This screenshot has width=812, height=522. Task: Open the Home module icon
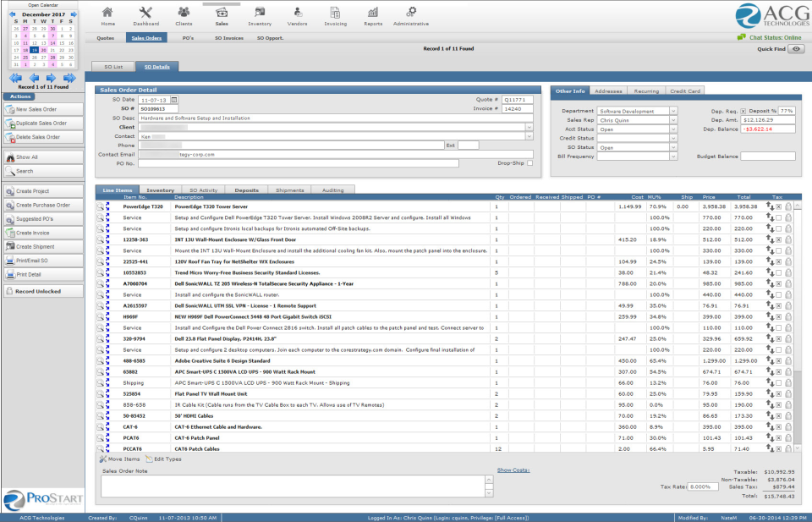coord(107,13)
